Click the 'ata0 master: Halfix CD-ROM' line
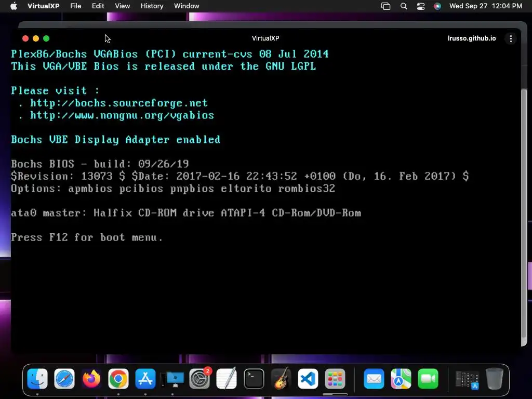This screenshot has width=532, height=399. [x=186, y=212]
